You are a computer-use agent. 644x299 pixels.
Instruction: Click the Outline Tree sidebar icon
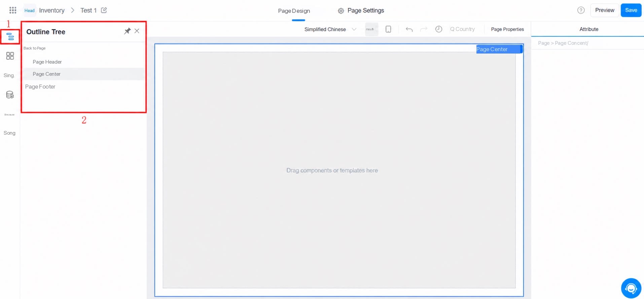tap(10, 36)
